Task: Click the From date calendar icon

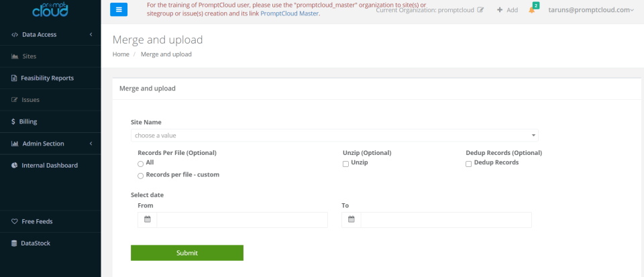Action: pyautogui.click(x=148, y=219)
